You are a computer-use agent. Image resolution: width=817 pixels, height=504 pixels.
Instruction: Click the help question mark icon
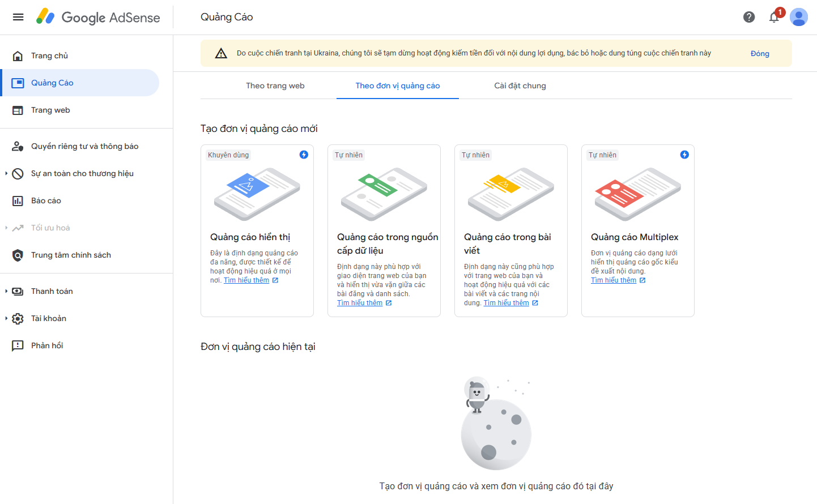749,17
